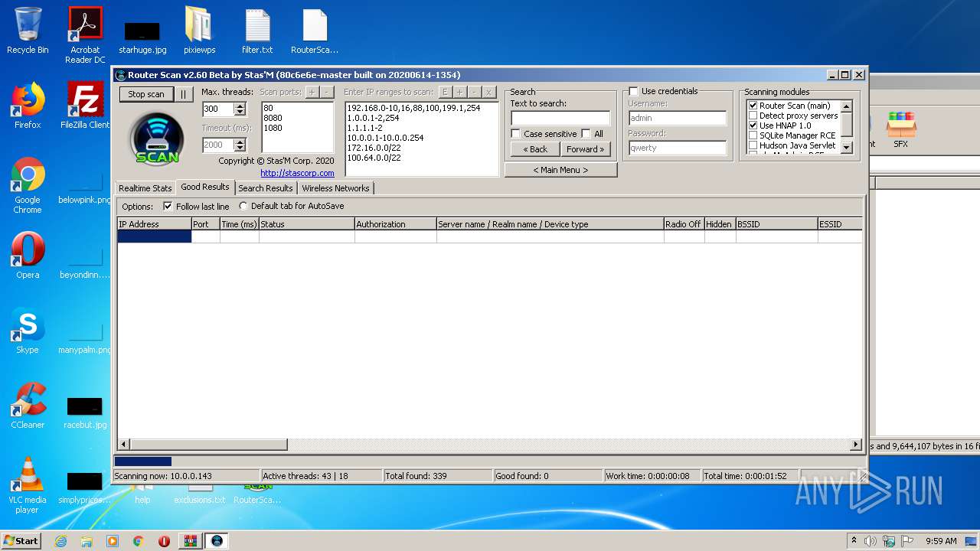
Task: Open Internet Explorer from the taskbar
Action: [x=60, y=541]
